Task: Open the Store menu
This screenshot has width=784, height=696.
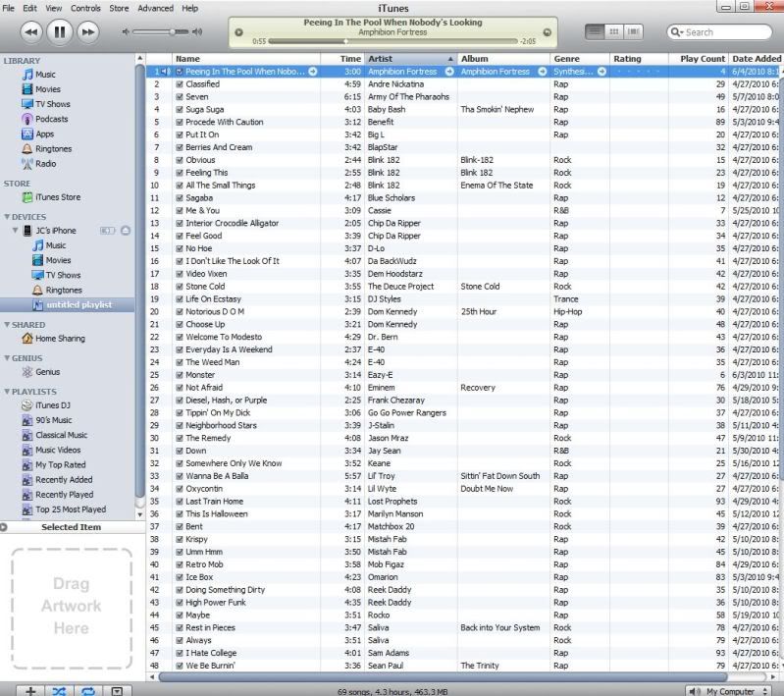Action: pyautogui.click(x=119, y=8)
